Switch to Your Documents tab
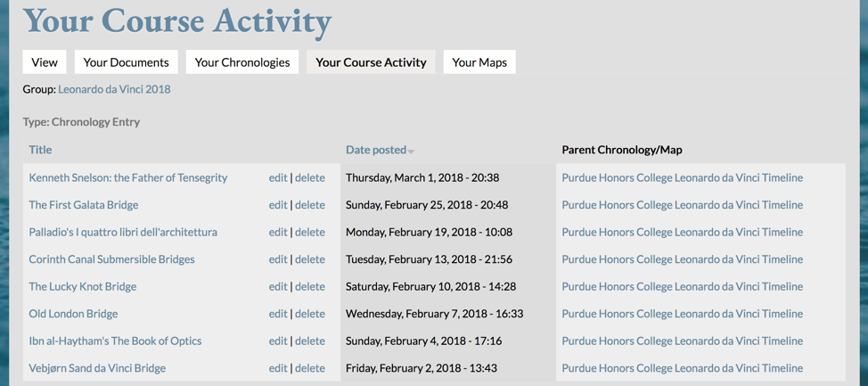 (x=127, y=62)
